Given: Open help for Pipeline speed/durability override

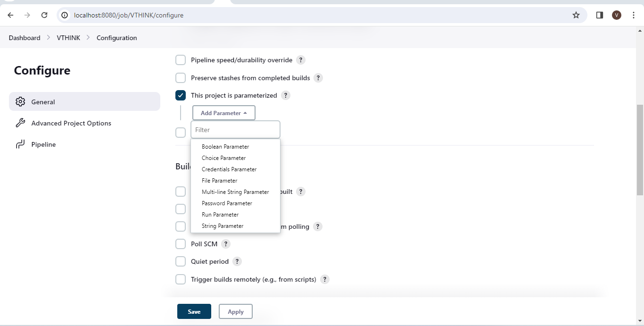Looking at the screenshot, I should pyautogui.click(x=301, y=60).
